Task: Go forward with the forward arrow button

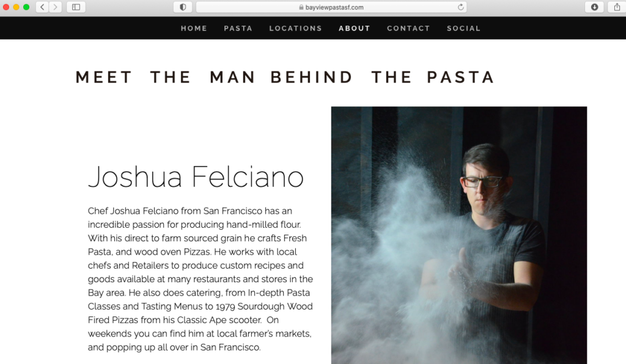Action: coord(56,7)
